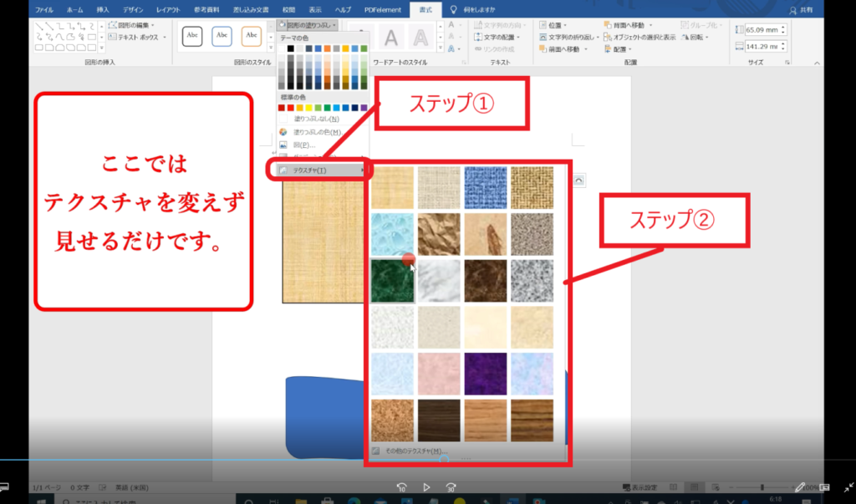Image resolution: width=856 pixels, height=504 pixels.
Task: Select the purple mesh texture
Action: [486, 373]
